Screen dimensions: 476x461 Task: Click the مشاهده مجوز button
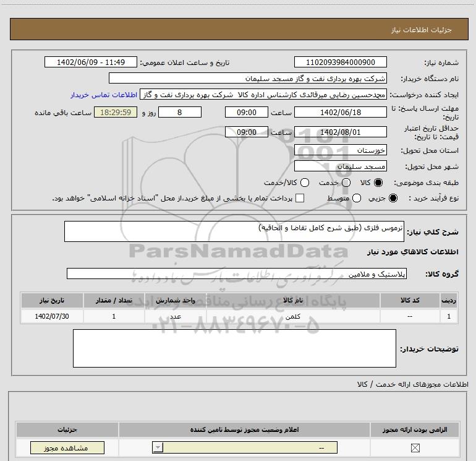[x=67, y=447]
